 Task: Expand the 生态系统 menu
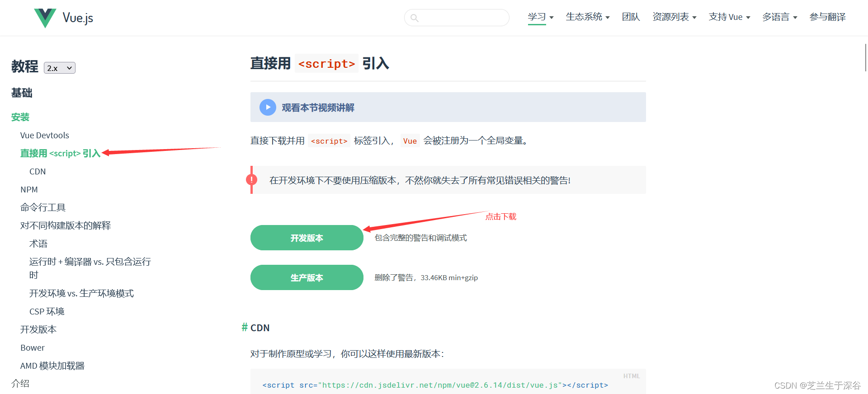588,17
